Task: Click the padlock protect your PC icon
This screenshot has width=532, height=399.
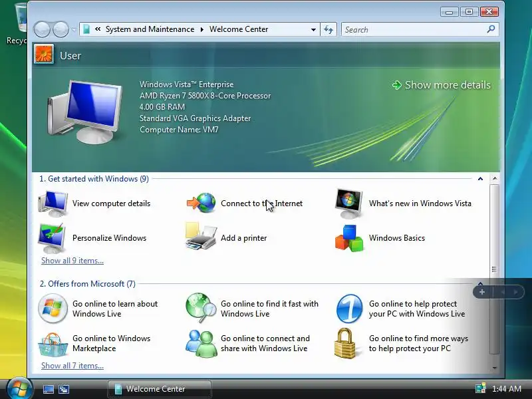Action: (345, 343)
